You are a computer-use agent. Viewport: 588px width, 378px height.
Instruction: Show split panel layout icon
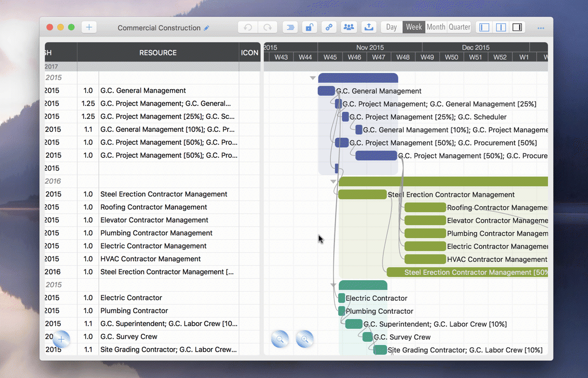coord(501,28)
